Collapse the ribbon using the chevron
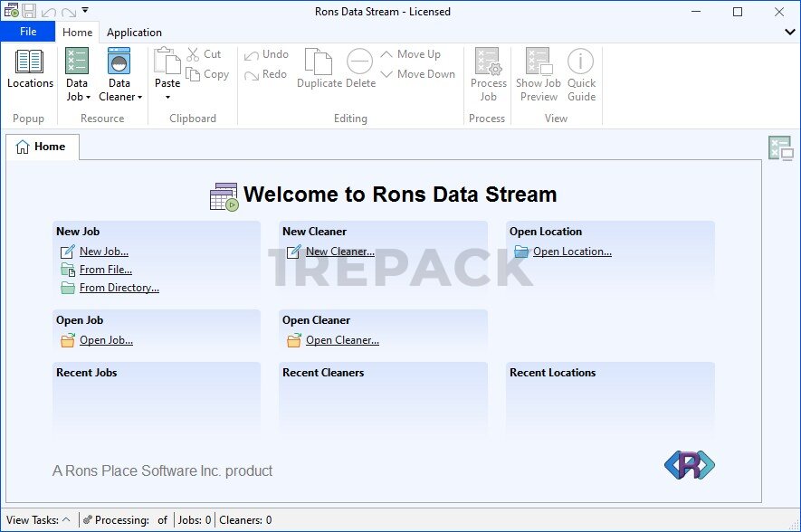 click(789, 32)
